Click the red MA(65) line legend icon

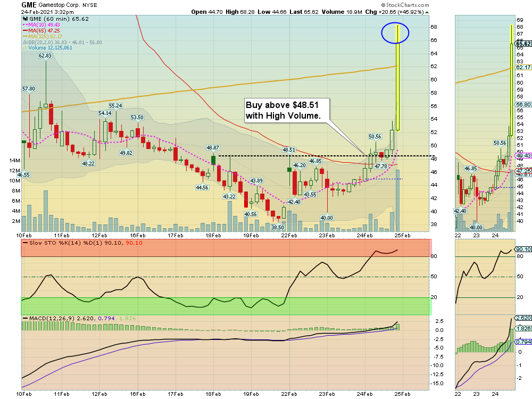(x=26, y=30)
